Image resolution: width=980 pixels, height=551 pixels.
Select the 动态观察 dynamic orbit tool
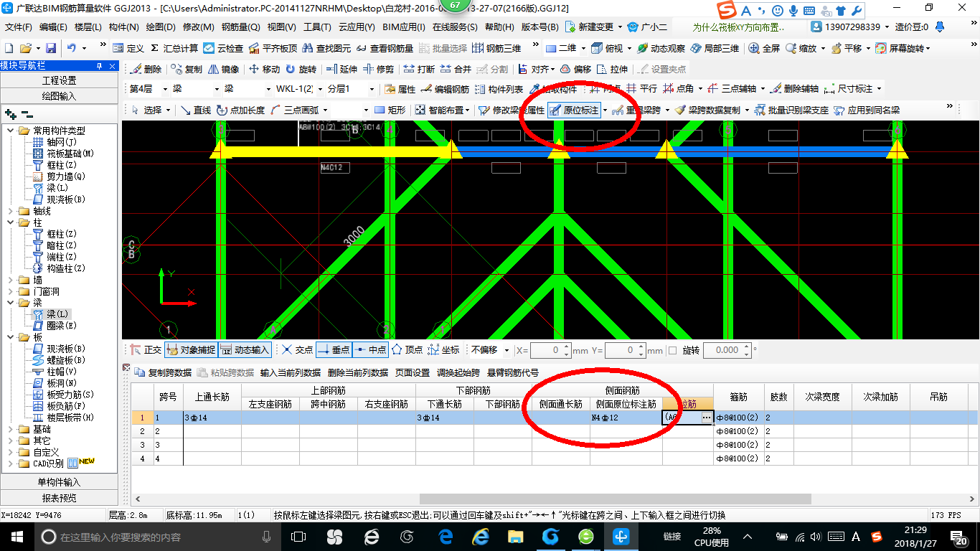[x=661, y=48]
